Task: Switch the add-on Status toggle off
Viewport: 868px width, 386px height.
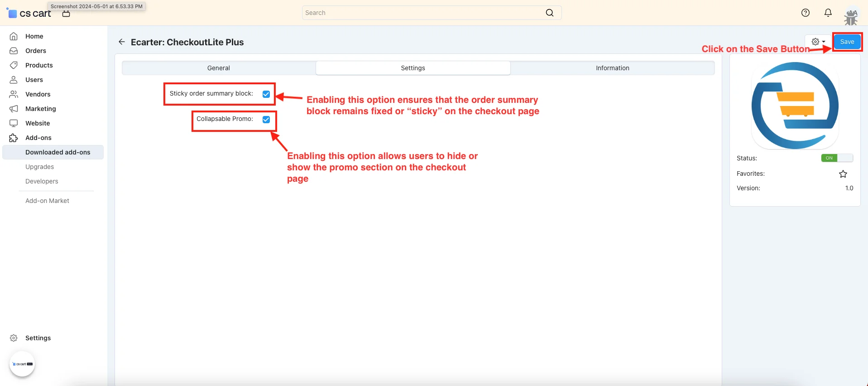Action: pos(837,158)
